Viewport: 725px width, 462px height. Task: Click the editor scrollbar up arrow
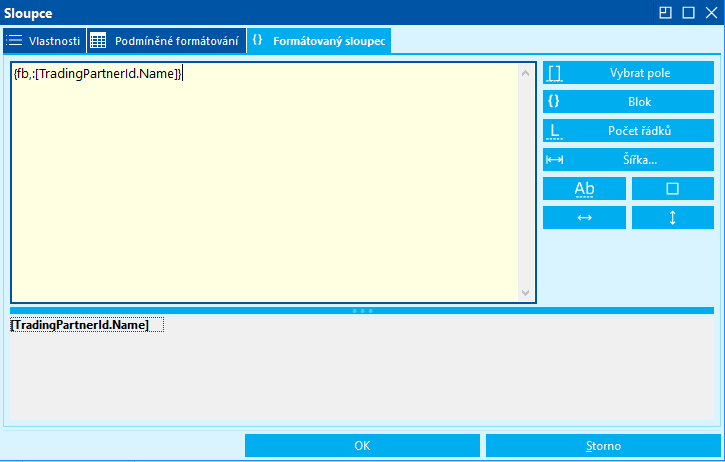click(x=525, y=73)
